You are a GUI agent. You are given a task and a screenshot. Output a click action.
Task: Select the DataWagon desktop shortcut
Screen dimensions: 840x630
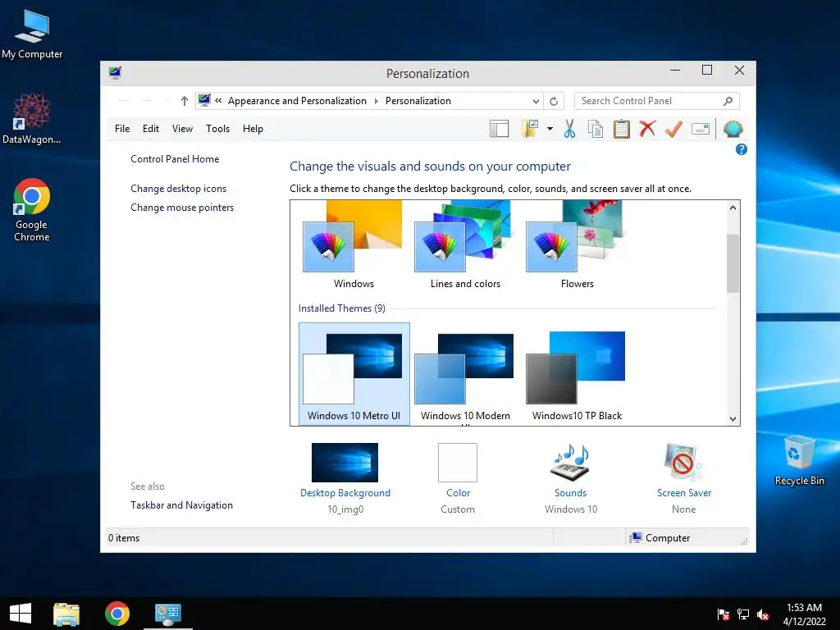(32, 118)
